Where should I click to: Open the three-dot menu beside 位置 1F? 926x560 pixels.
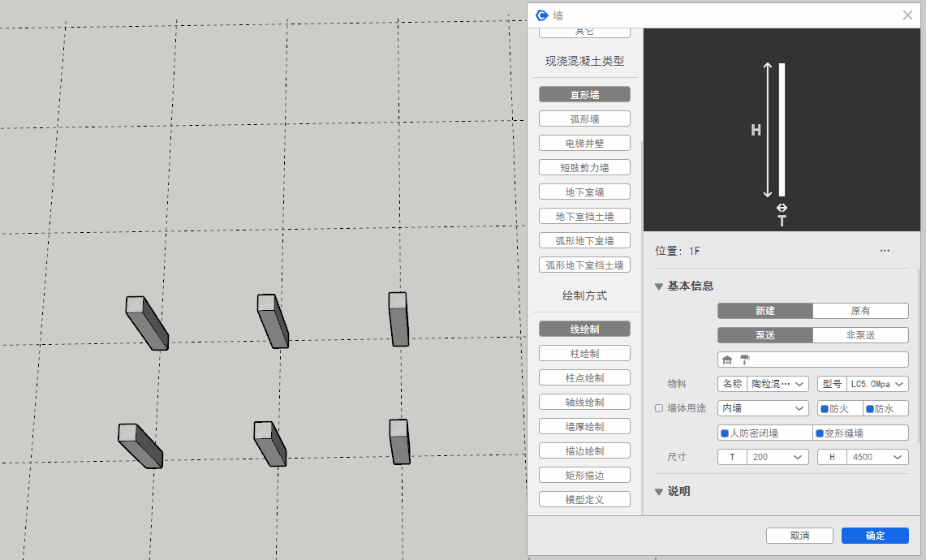tap(885, 251)
